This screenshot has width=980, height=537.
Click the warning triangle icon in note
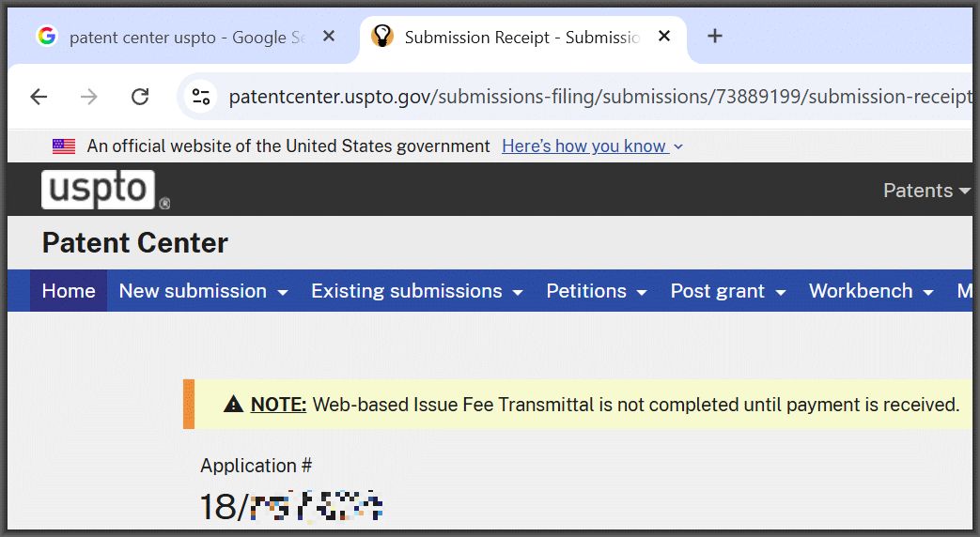(x=234, y=405)
